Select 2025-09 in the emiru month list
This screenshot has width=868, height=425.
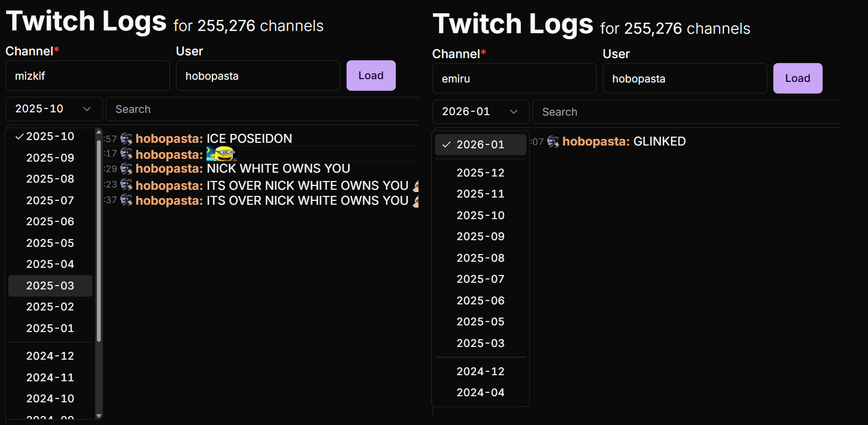(x=480, y=236)
